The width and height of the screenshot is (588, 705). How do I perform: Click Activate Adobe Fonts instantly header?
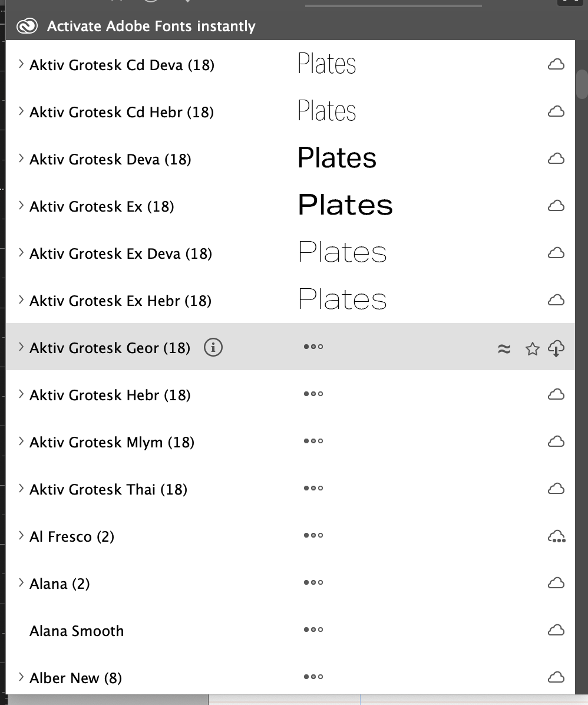coord(151,27)
